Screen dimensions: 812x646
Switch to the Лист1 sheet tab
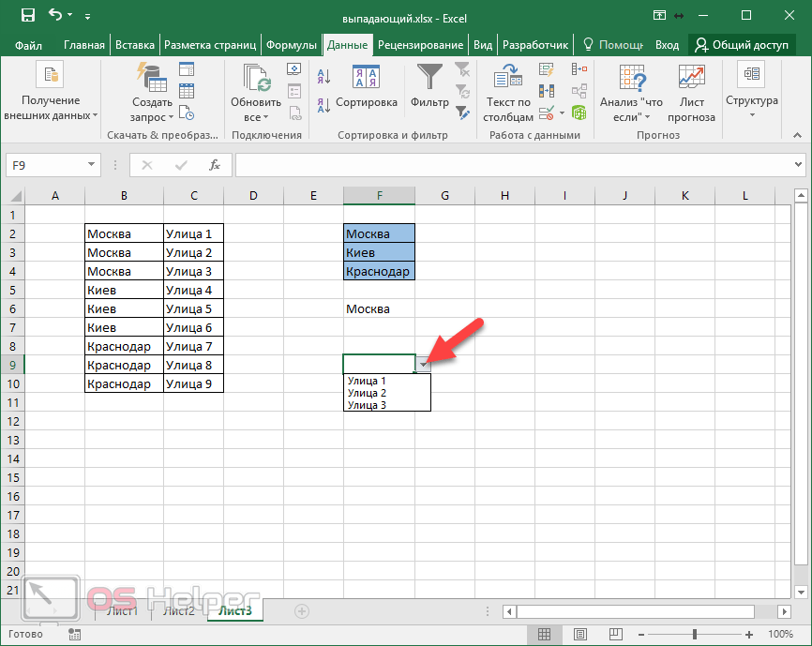click(121, 611)
